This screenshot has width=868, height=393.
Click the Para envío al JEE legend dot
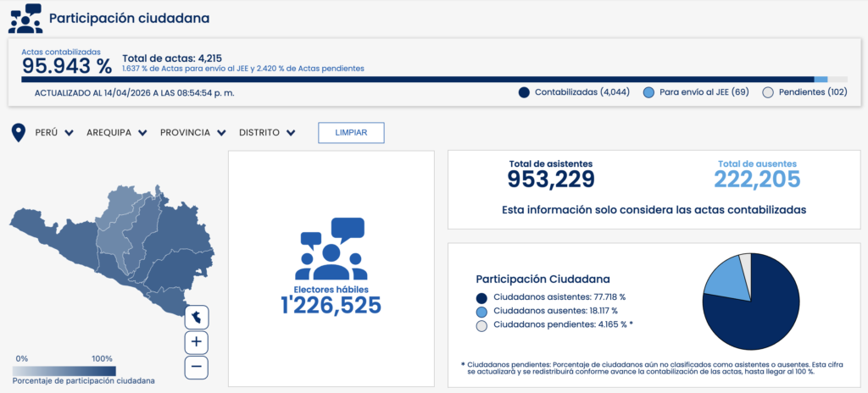tap(648, 92)
